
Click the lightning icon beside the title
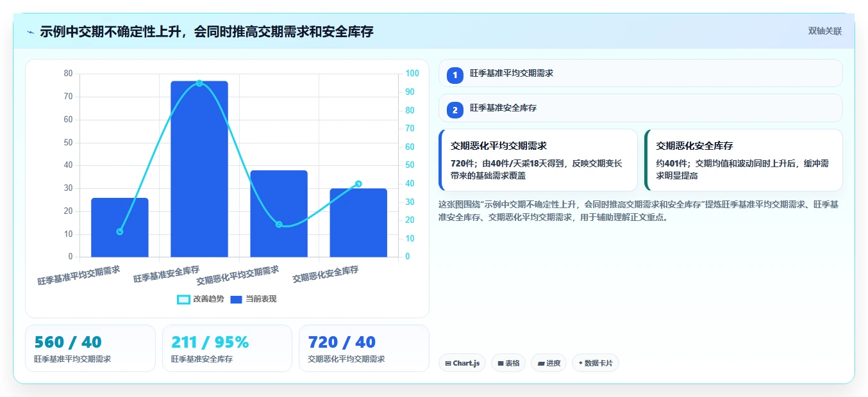(30, 32)
